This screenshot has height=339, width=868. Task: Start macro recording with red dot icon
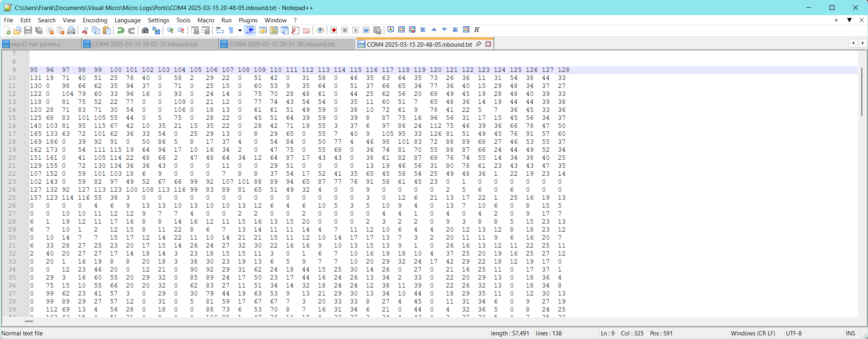334,30
